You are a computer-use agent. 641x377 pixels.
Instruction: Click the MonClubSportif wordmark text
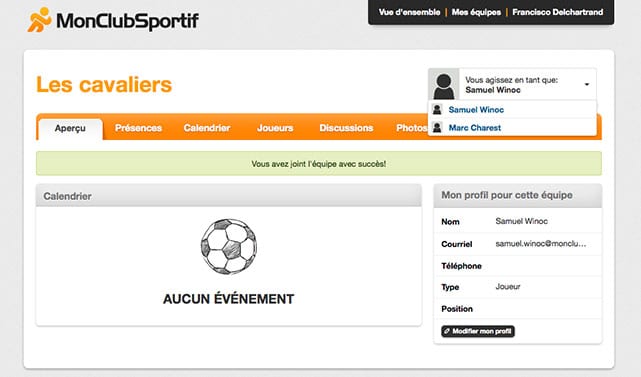coord(127,21)
